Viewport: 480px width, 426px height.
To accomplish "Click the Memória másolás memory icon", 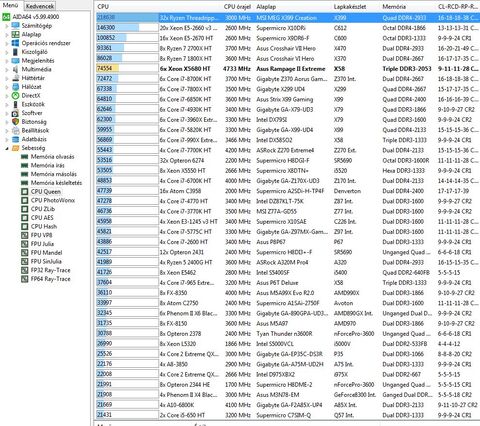I will pyautogui.click(x=25, y=174).
